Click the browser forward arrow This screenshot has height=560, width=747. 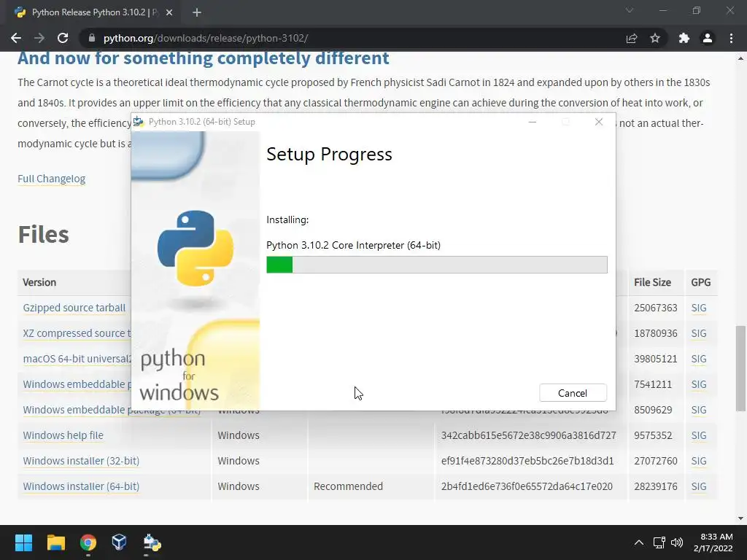click(x=39, y=38)
